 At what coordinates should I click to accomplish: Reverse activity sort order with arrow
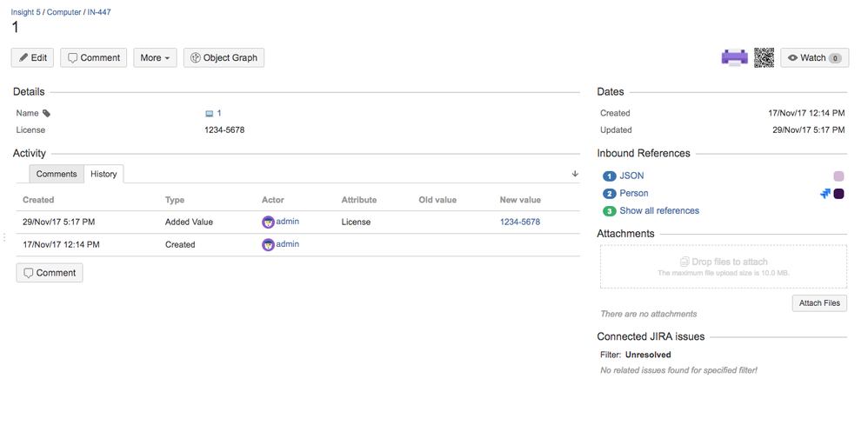(575, 174)
